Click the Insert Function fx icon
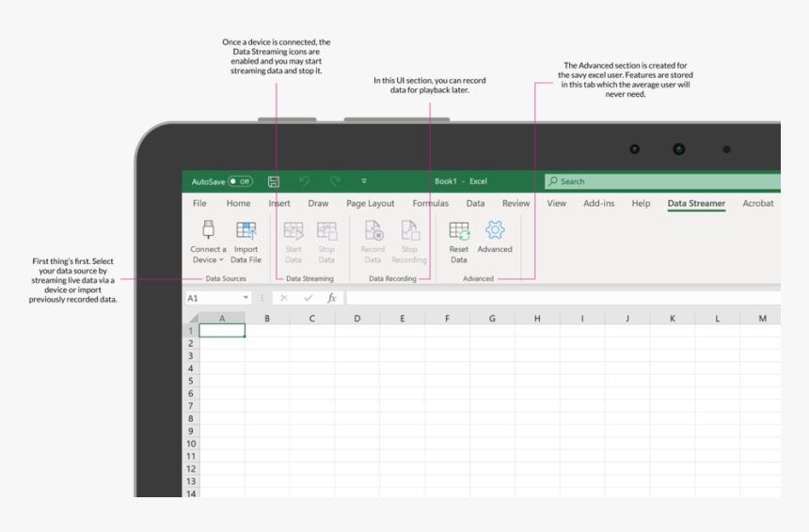The image size is (809, 532). coord(332,298)
